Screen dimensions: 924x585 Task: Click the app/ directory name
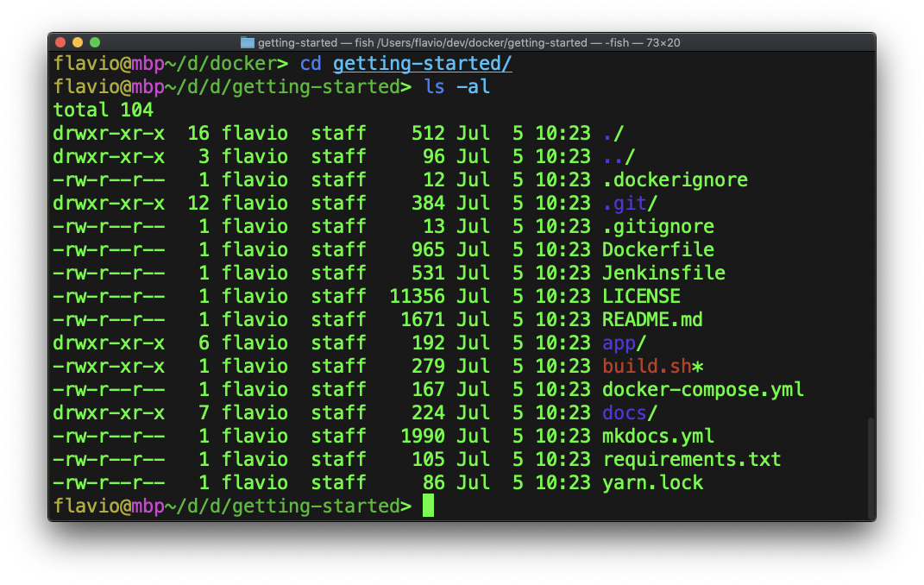coord(624,343)
